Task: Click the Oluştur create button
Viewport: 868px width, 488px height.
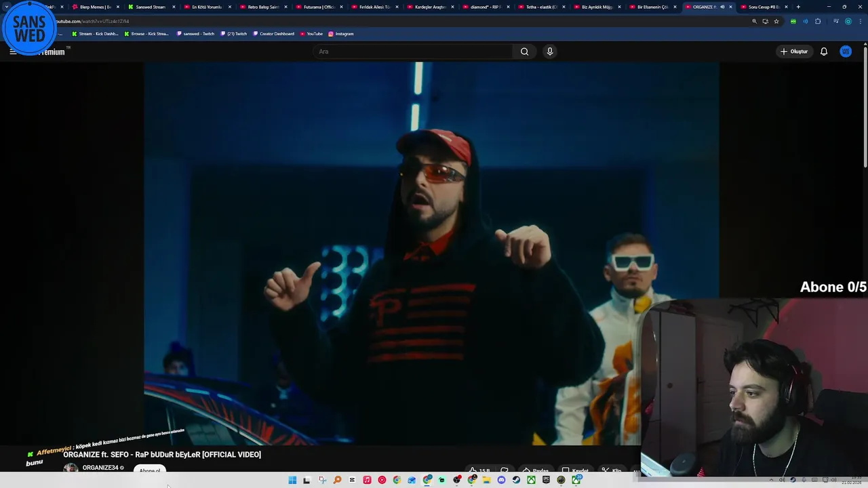Action: 794,52
